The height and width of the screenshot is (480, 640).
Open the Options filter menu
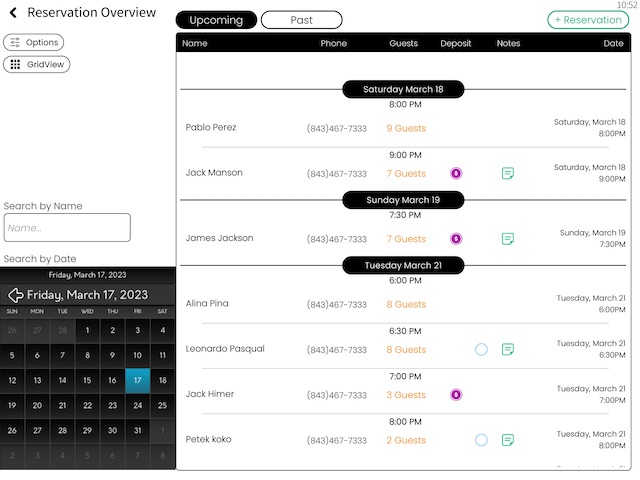coord(33,42)
